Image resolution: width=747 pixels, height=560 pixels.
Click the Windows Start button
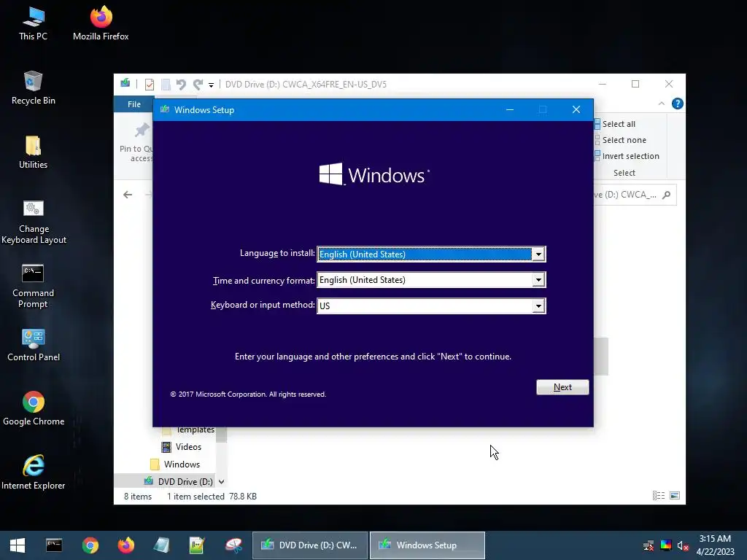[18, 545]
